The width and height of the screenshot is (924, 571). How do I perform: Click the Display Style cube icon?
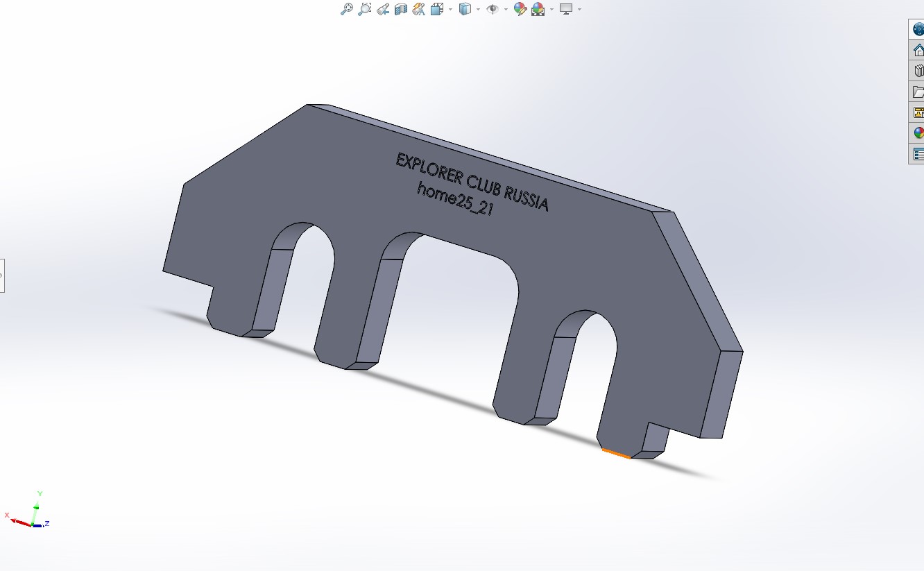click(x=465, y=9)
